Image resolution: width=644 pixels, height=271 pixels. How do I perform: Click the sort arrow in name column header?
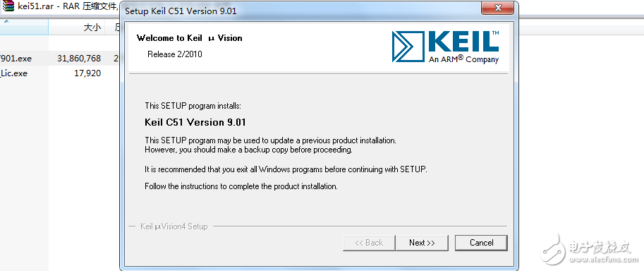point(6,21)
